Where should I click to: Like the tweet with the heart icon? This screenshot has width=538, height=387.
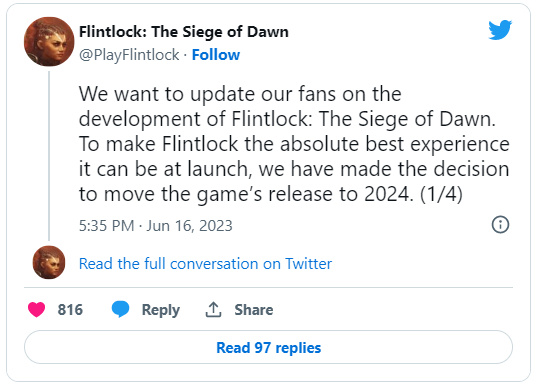[x=36, y=309]
